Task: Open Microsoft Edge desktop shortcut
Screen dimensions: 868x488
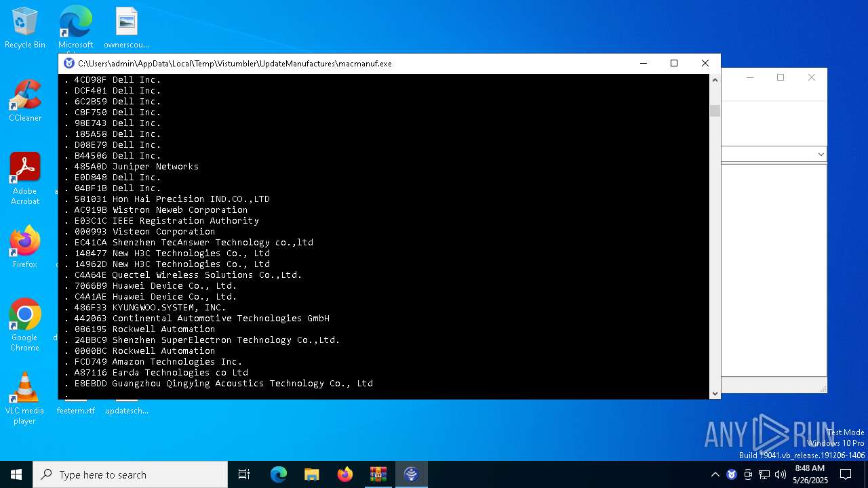Action: click(75, 28)
